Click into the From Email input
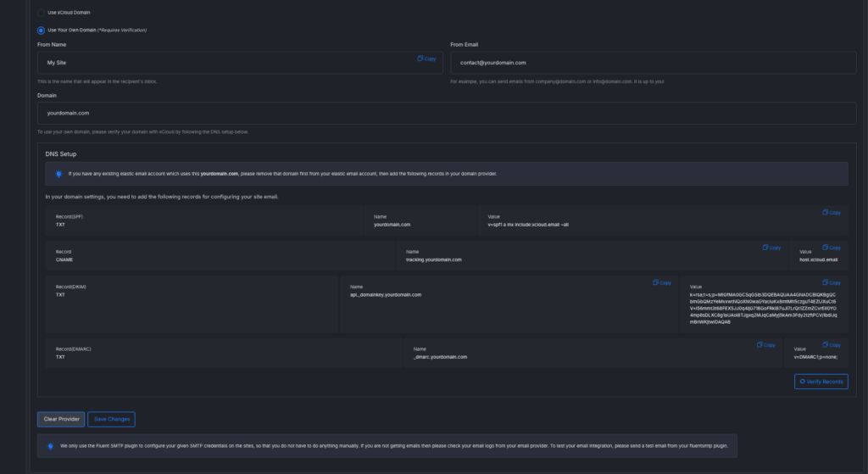This screenshot has width=868, height=474. pos(653,63)
